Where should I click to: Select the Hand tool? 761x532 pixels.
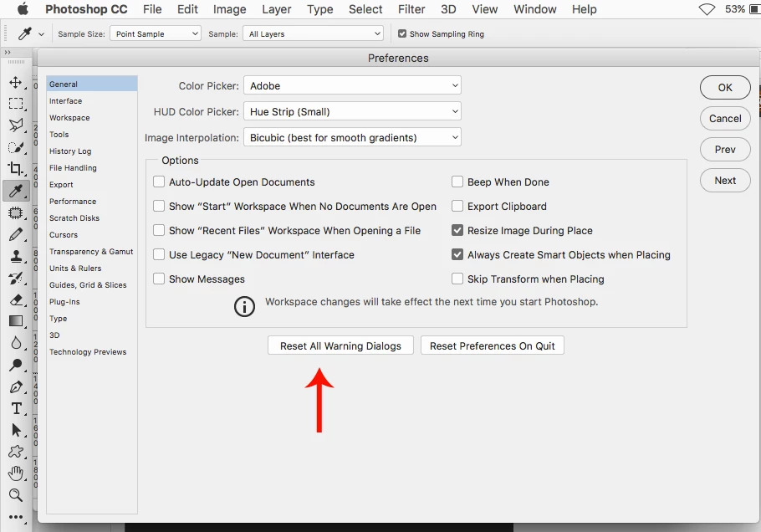coord(16,473)
